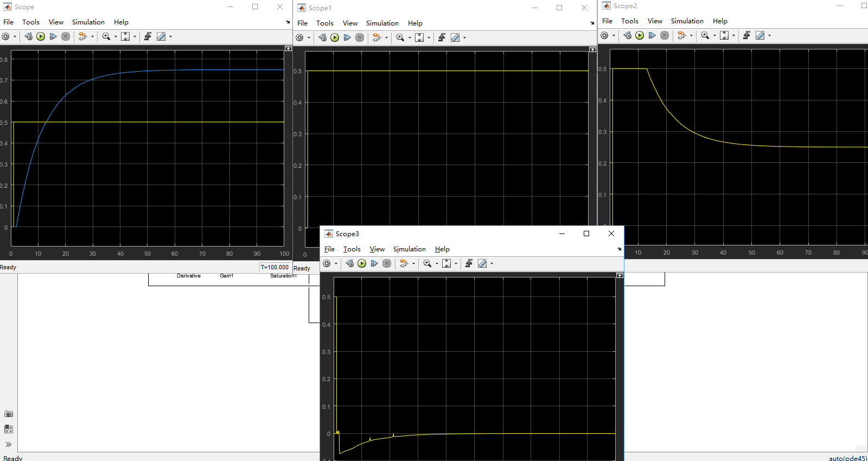The image size is (868, 461).
Task: Enable Cursor Measurements in the Scope window
Action: (161, 36)
